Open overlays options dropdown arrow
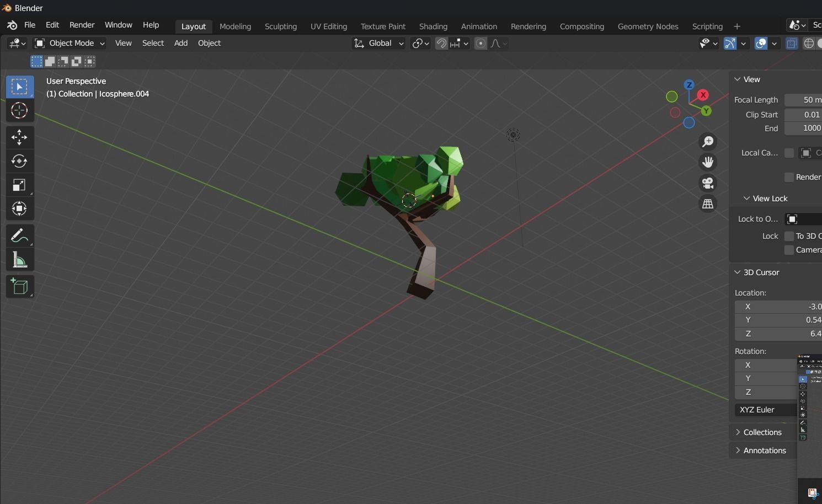 pyautogui.click(x=775, y=43)
